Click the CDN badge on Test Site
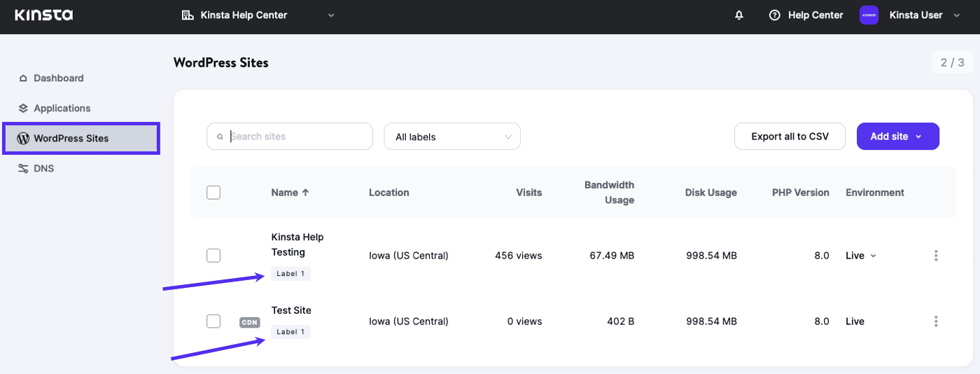 pos(250,322)
